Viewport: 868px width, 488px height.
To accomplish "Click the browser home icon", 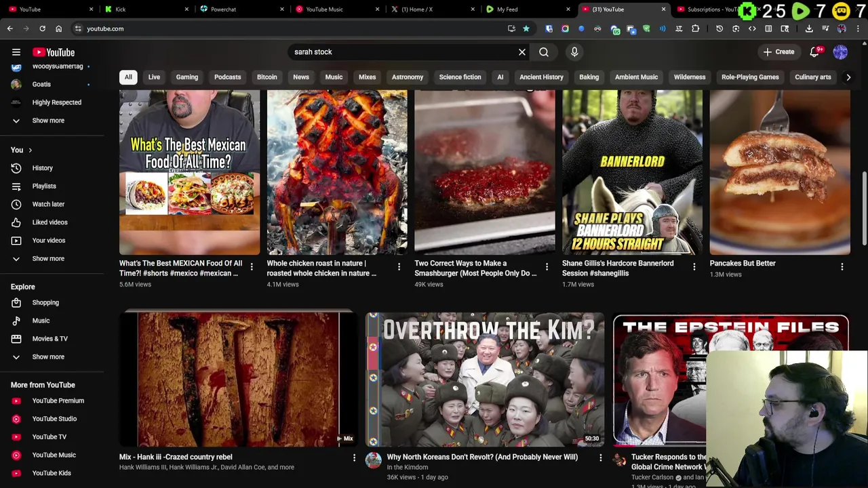I will click(58, 28).
